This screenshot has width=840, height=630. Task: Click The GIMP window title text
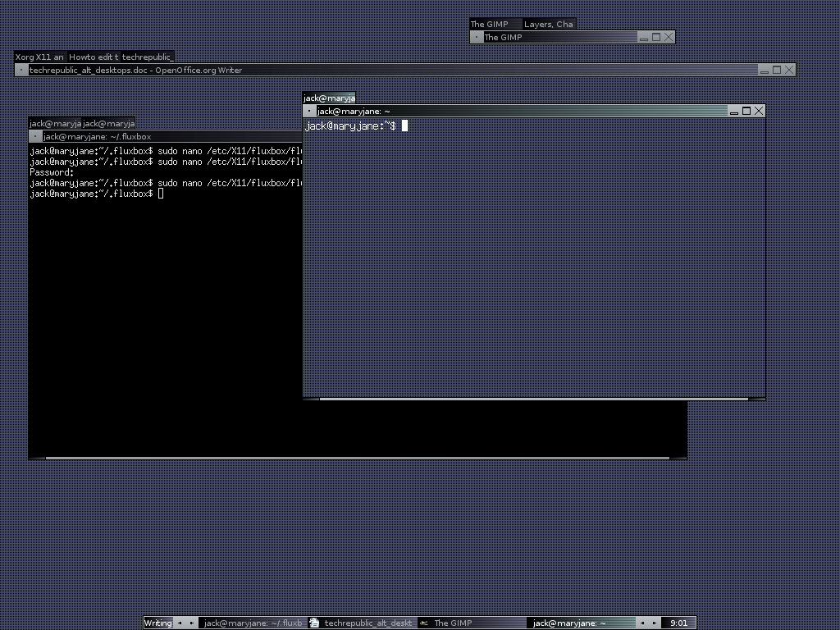click(x=503, y=38)
